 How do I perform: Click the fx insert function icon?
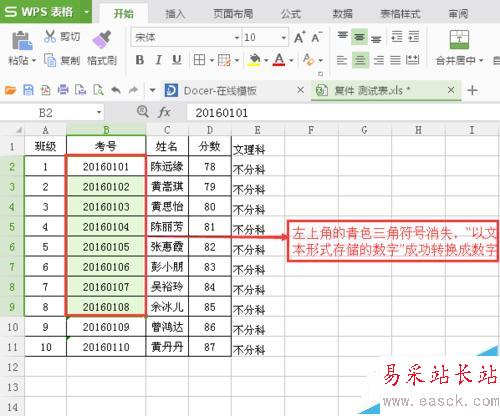coord(164,112)
